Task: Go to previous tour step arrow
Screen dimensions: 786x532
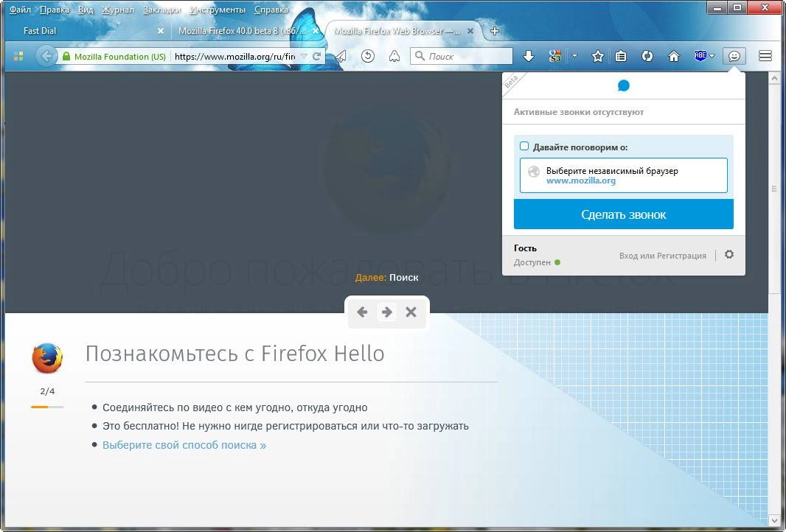Action: 362,312
